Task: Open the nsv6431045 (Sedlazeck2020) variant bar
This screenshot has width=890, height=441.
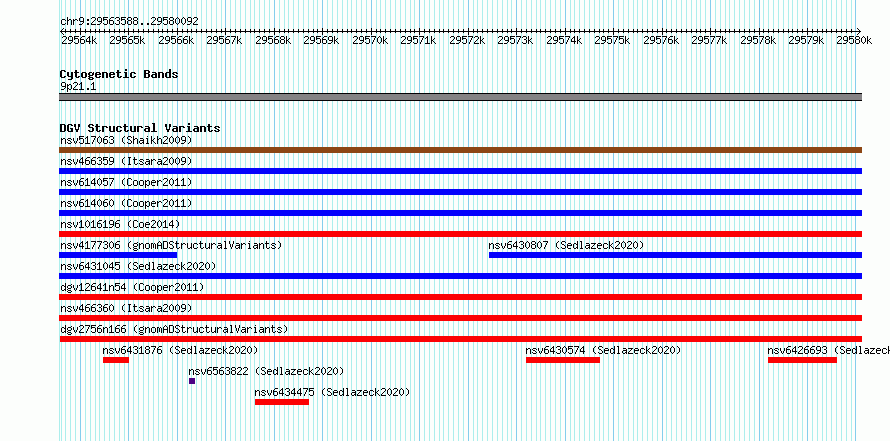Action: (460, 276)
